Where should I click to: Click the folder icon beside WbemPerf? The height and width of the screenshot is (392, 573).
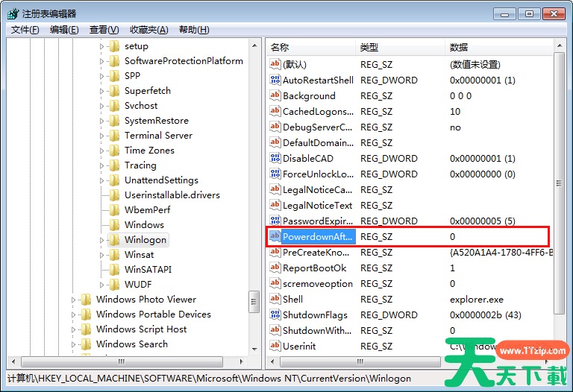click(115, 210)
